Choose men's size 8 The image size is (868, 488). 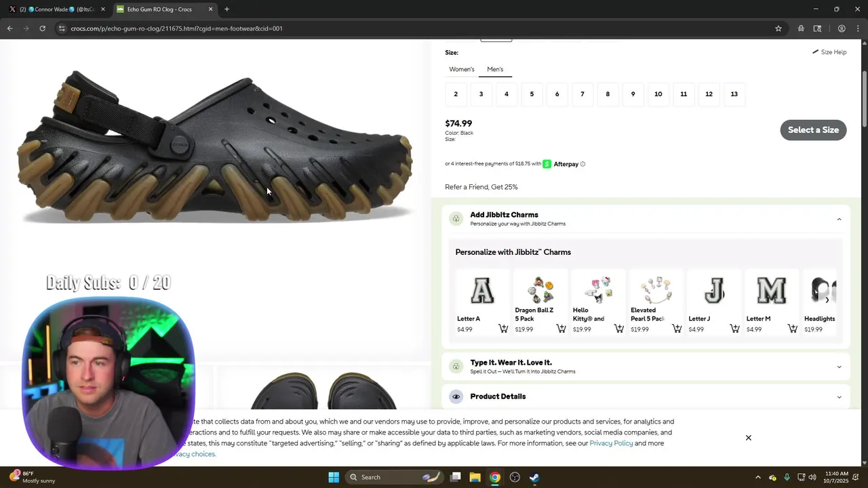[608, 94]
